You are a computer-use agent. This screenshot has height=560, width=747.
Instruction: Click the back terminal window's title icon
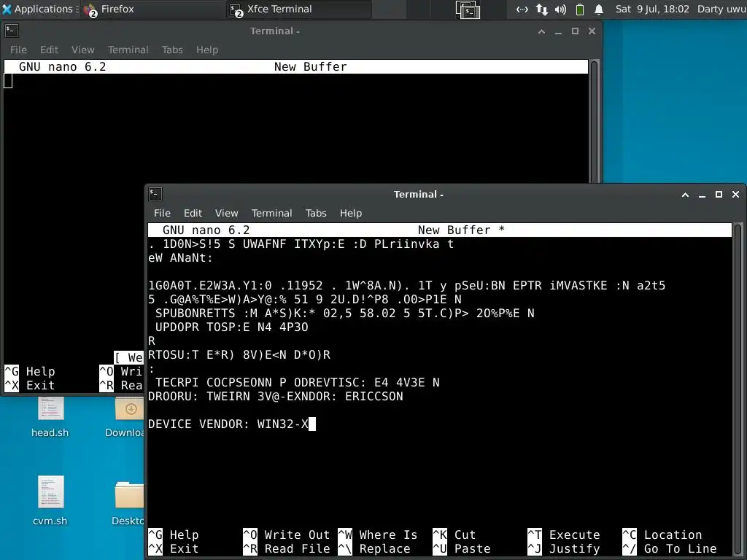12,31
